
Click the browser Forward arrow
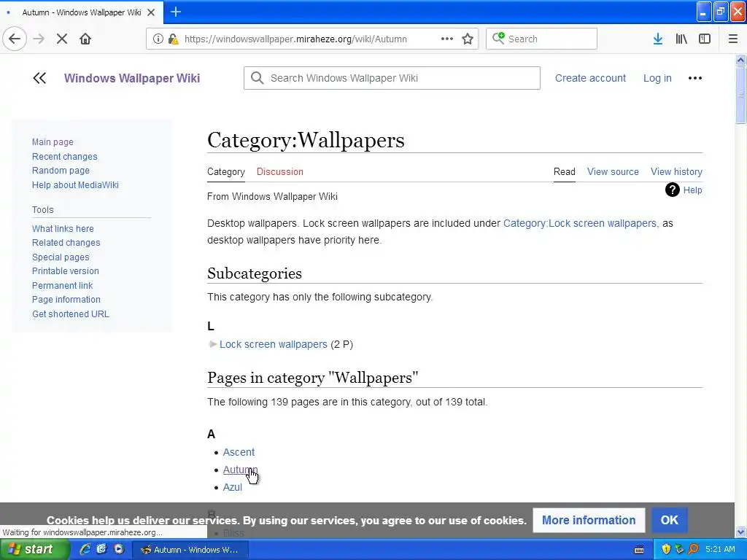click(39, 39)
